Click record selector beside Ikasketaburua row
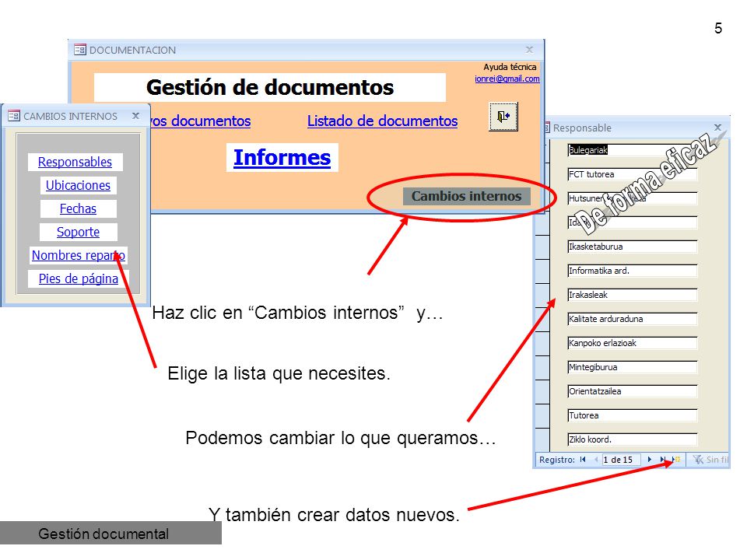Screen dimensions: 747x560 [542, 247]
